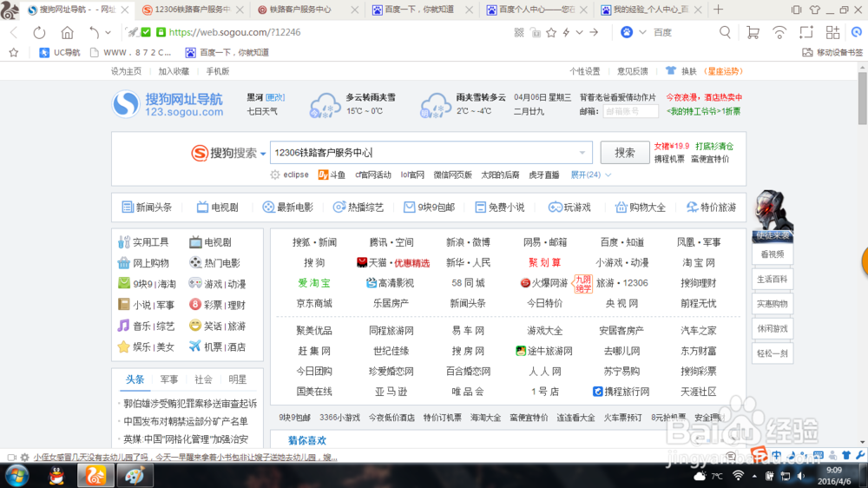This screenshot has height=488, width=868.
Task: Click the bookmarks bar star icon
Action: [x=14, y=53]
